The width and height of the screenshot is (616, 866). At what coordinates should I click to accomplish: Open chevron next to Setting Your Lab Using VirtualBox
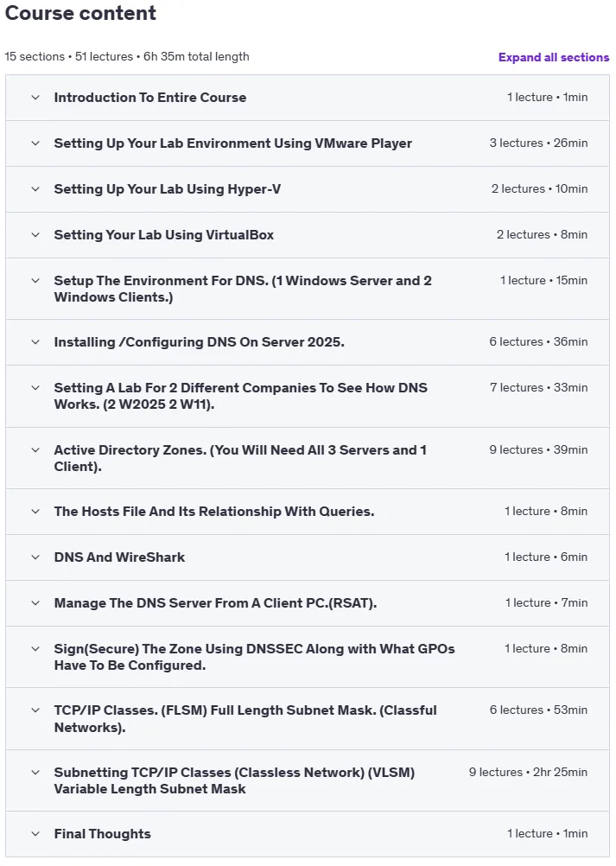tap(35, 235)
